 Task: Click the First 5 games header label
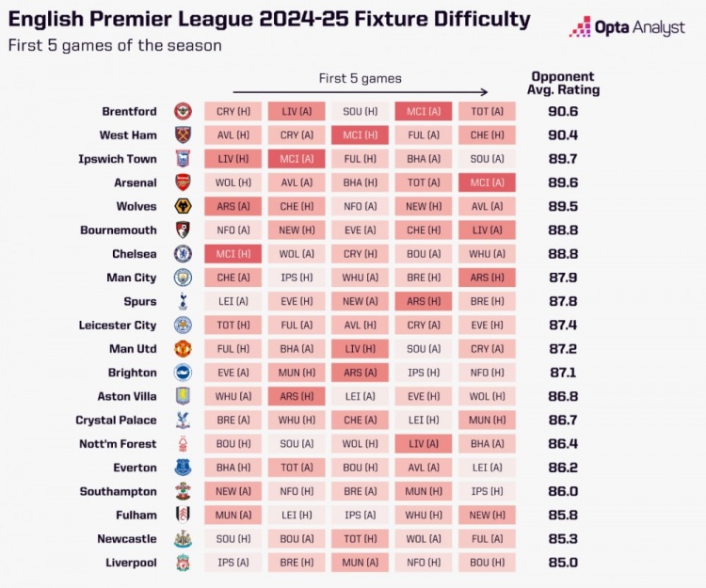pos(361,78)
